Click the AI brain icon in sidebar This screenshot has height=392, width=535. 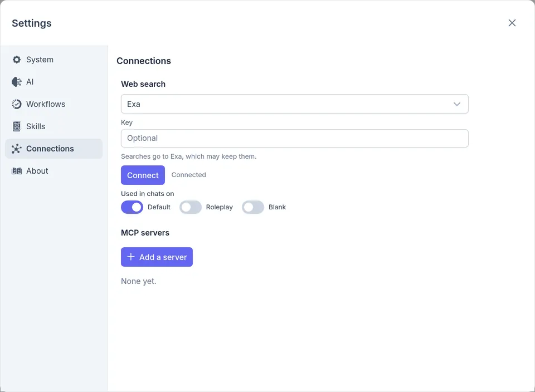(x=16, y=82)
